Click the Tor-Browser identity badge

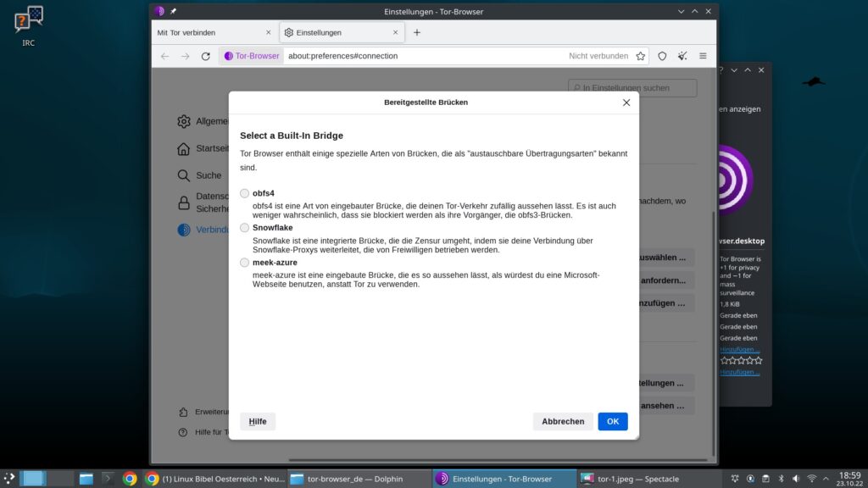coord(252,56)
